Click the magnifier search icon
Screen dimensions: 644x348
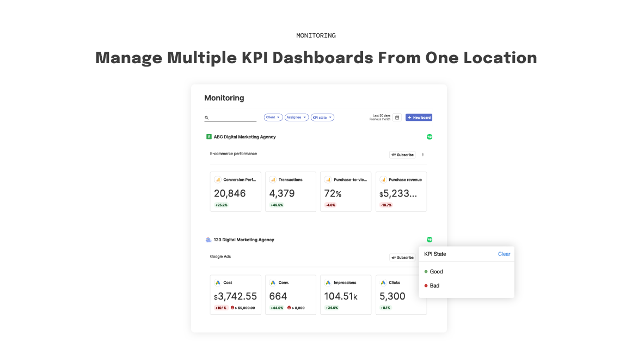(207, 118)
